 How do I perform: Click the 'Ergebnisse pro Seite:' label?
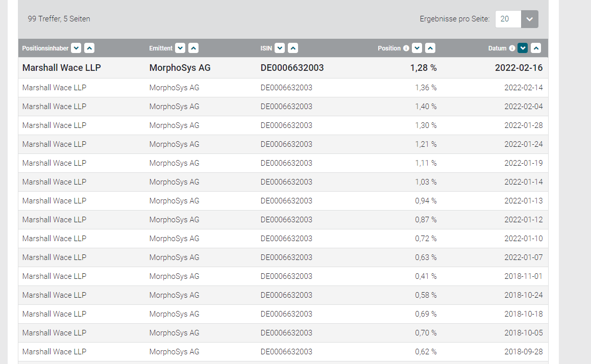coord(455,19)
